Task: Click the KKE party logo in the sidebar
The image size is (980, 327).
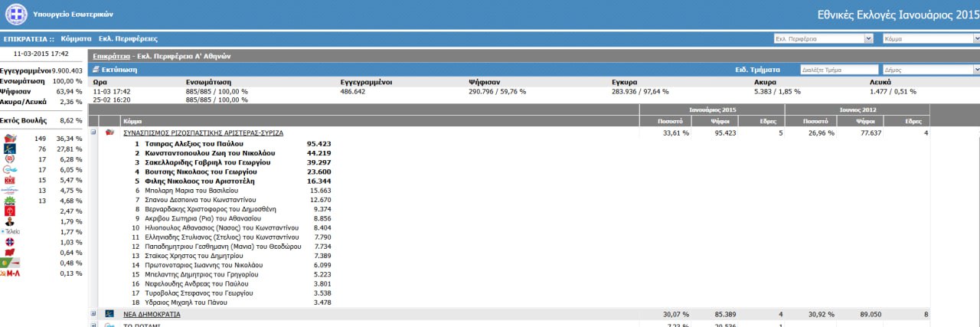Action: (x=11, y=181)
